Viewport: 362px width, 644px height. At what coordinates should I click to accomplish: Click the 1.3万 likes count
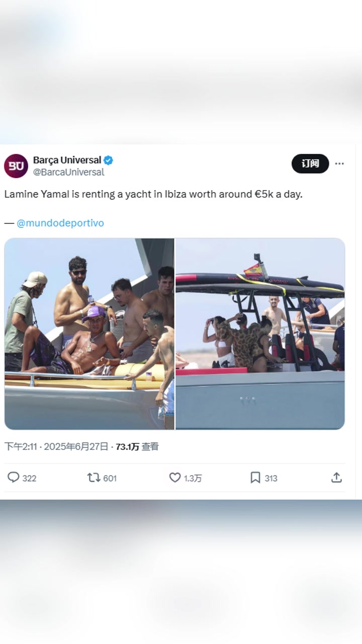click(x=193, y=478)
